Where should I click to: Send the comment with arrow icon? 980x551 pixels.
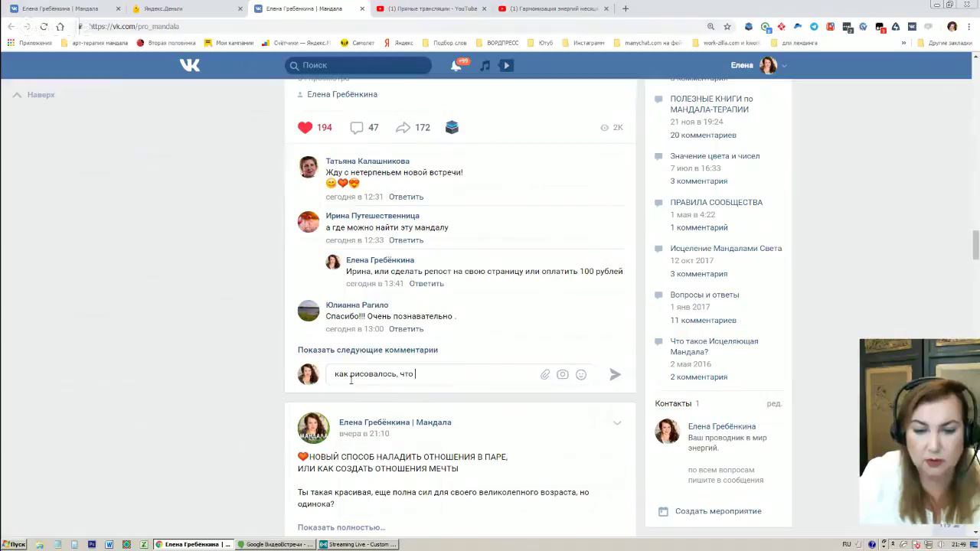(x=615, y=374)
